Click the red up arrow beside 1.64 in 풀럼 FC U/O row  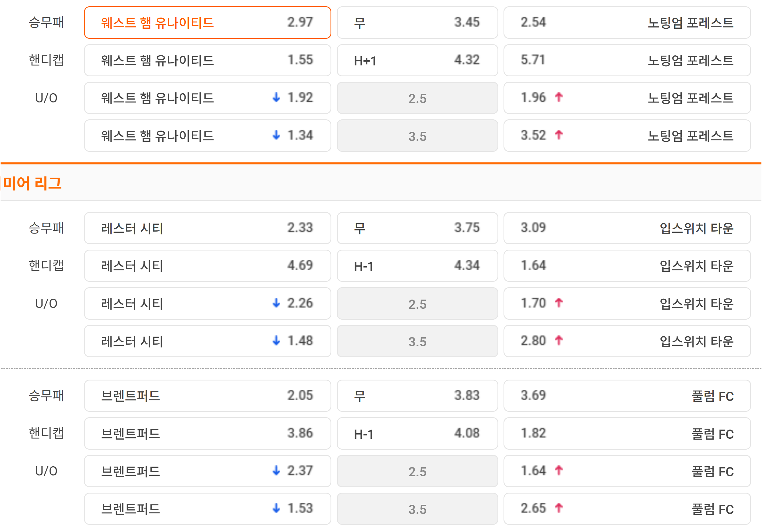click(x=559, y=470)
